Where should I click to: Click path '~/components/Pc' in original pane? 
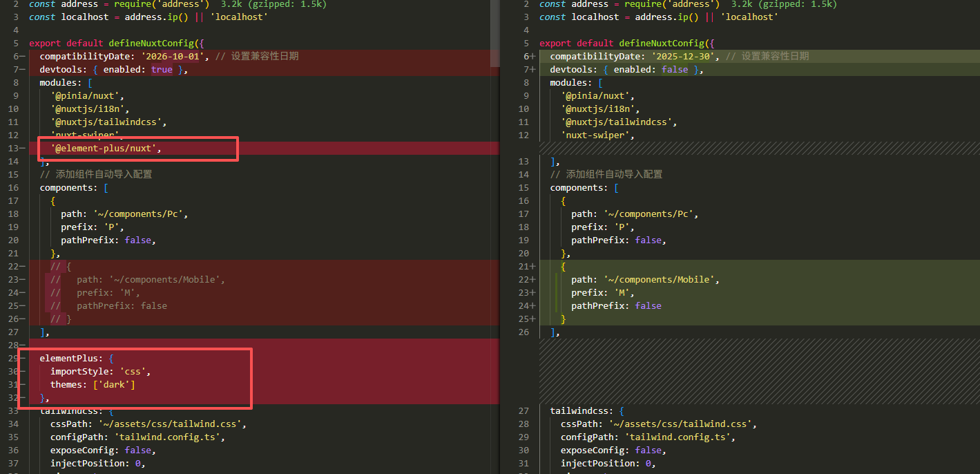[137, 214]
